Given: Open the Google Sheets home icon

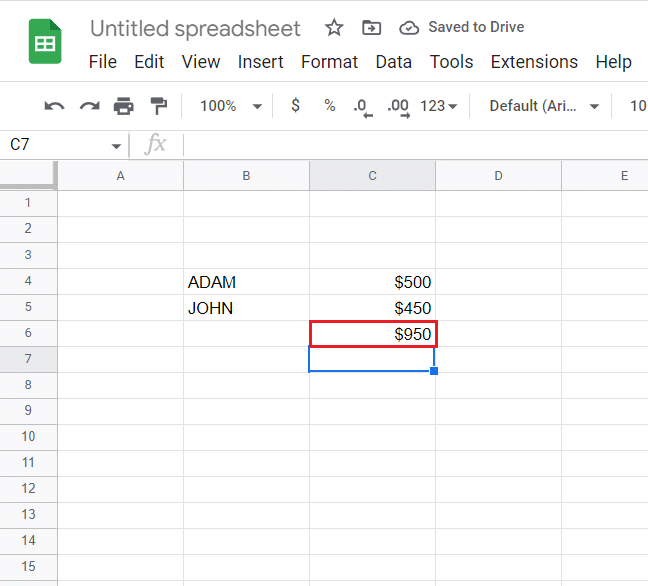Looking at the screenshot, I should point(45,41).
